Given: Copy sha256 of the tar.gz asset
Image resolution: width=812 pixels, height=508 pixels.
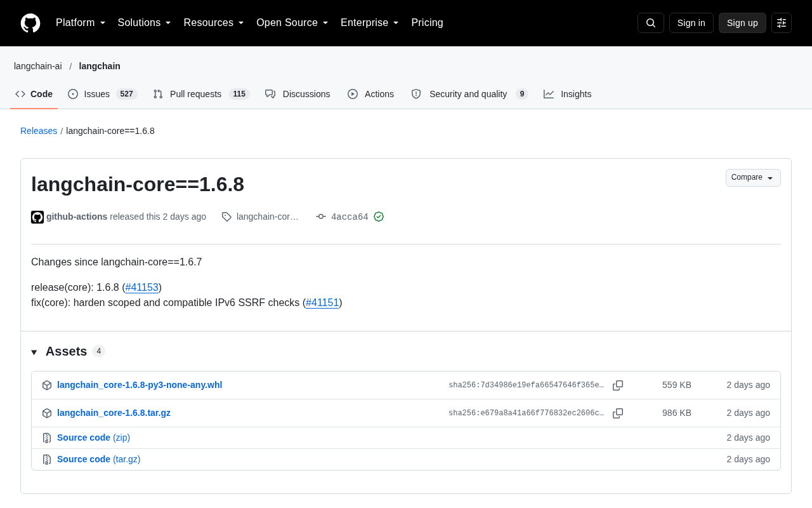Looking at the screenshot, I should point(618,413).
